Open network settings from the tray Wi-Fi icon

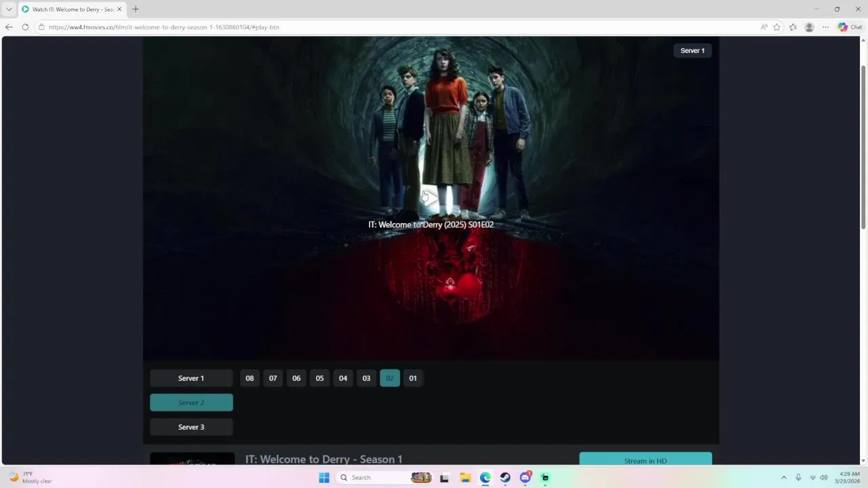812,478
